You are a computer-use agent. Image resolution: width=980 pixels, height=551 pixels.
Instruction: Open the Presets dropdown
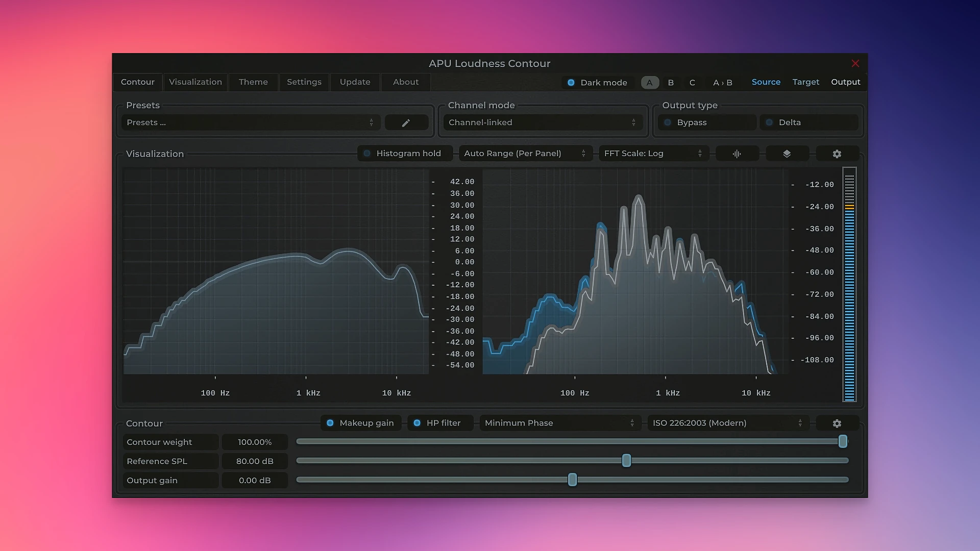coord(250,122)
